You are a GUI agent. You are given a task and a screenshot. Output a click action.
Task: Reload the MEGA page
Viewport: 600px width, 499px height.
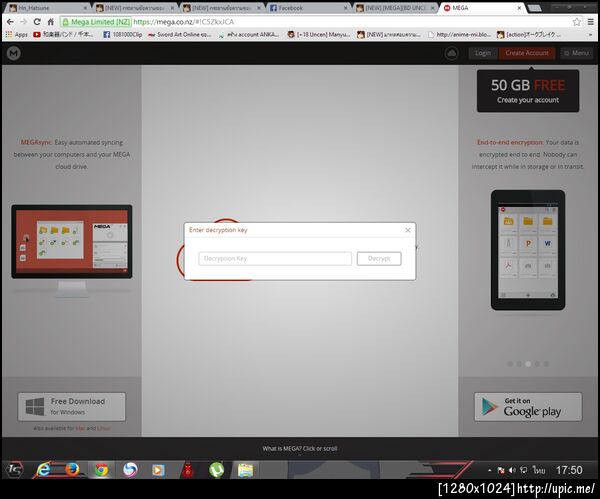click(x=37, y=22)
